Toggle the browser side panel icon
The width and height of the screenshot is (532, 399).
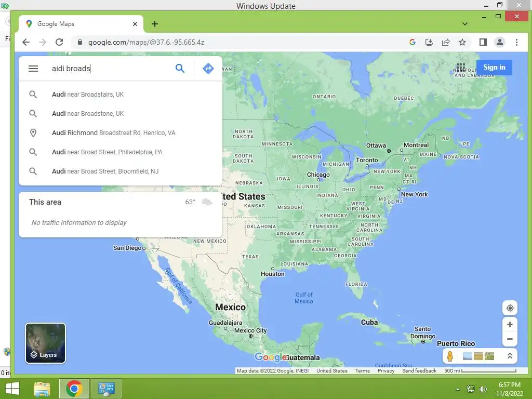(x=483, y=42)
